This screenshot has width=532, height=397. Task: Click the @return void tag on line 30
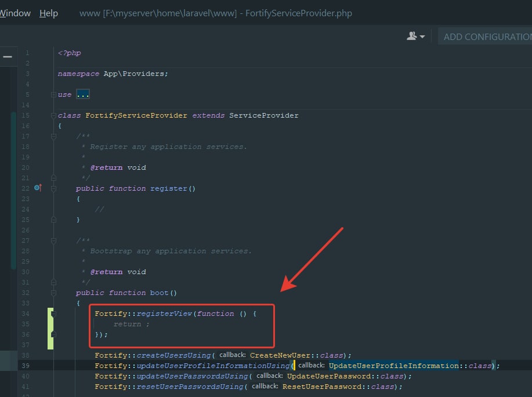118,272
